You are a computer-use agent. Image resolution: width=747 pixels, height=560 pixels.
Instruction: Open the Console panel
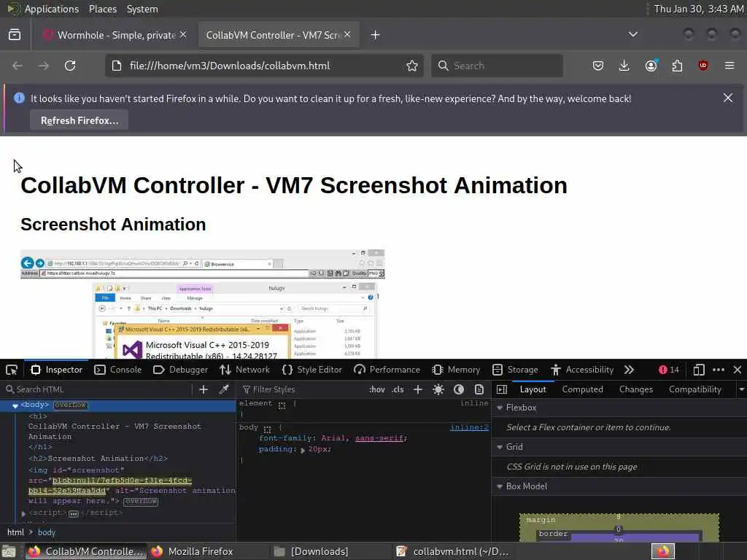click(118, 370)
